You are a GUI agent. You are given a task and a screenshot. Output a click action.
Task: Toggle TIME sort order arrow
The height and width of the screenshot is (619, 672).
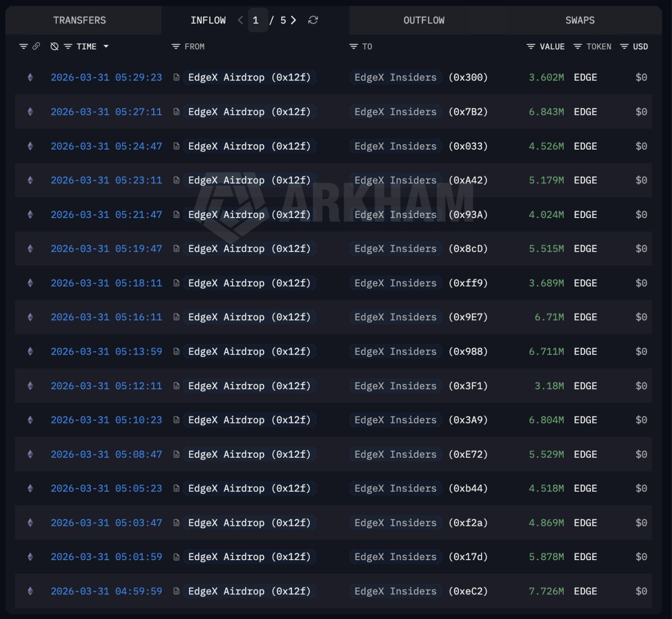tap(106, 46)
